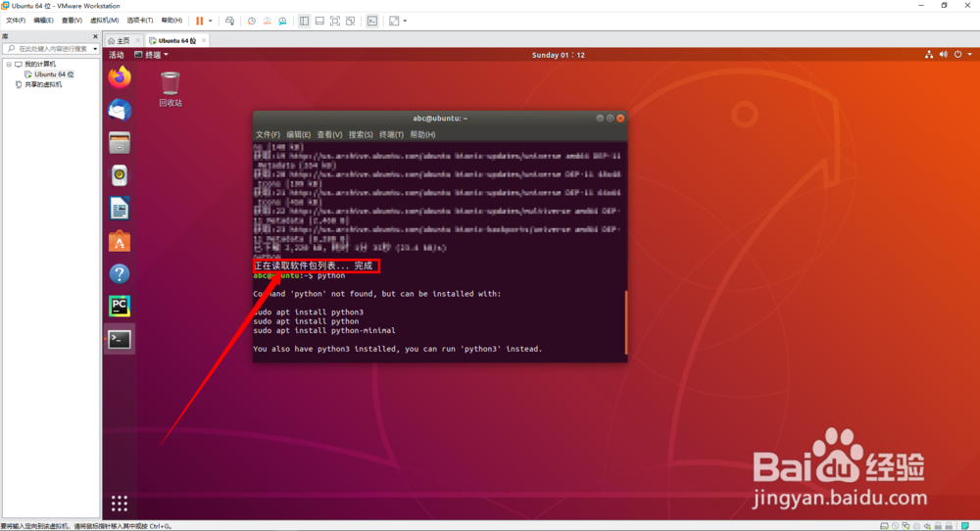The height and width of the screenshot is (531, 980).
Task: Open the 虚拟机(M) menu
Action: [105, 21]
